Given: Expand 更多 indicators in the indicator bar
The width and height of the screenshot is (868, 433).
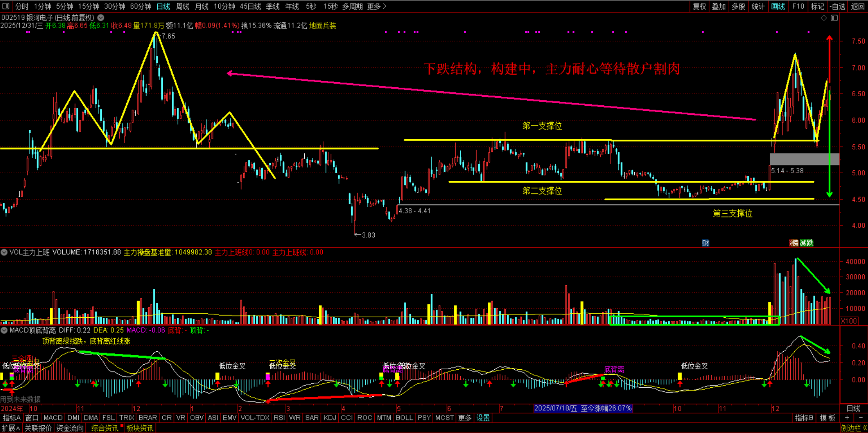Looking at the screenshot, I should coord(464,418).
